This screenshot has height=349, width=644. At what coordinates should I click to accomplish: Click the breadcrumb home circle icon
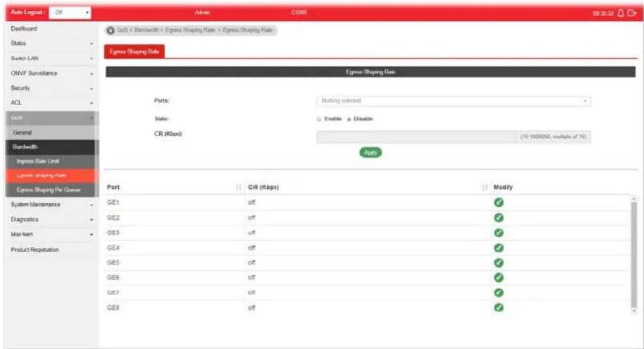pyautogui.click(x=110, y=30)
